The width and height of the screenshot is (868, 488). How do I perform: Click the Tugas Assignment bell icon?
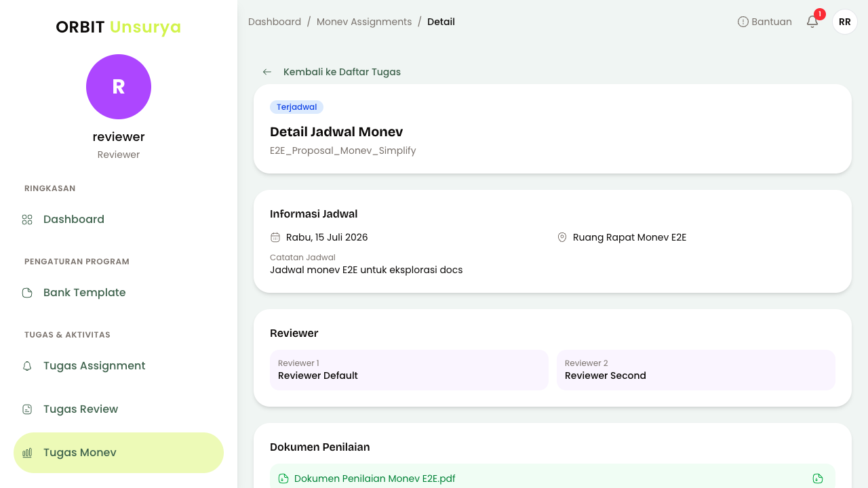pyautogui.click(x=27, y=366)
